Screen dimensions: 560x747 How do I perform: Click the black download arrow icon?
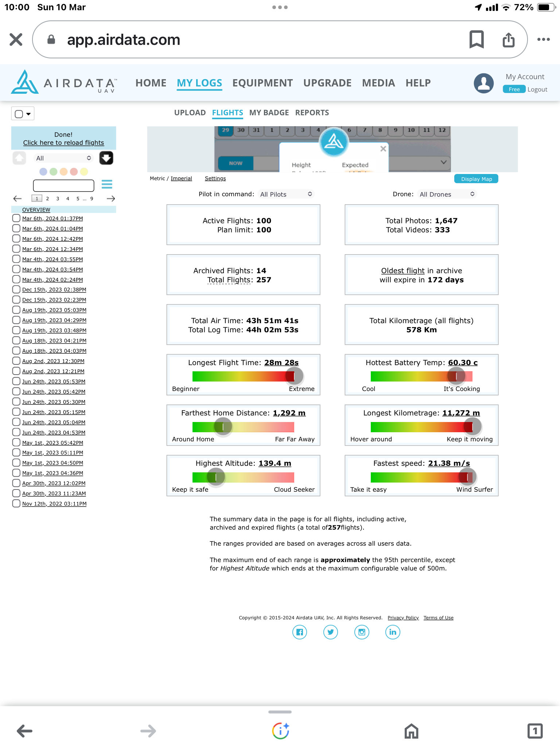[x=106, y=158]
